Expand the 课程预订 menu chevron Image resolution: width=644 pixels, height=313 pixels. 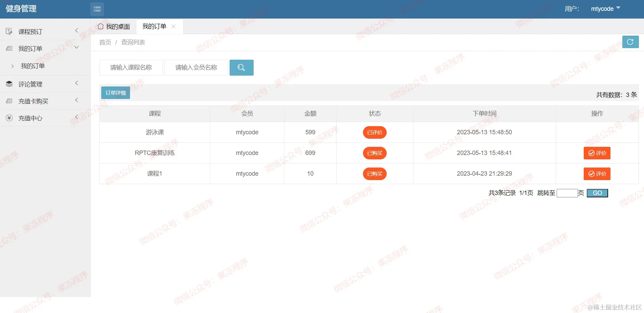pos(77,31)
